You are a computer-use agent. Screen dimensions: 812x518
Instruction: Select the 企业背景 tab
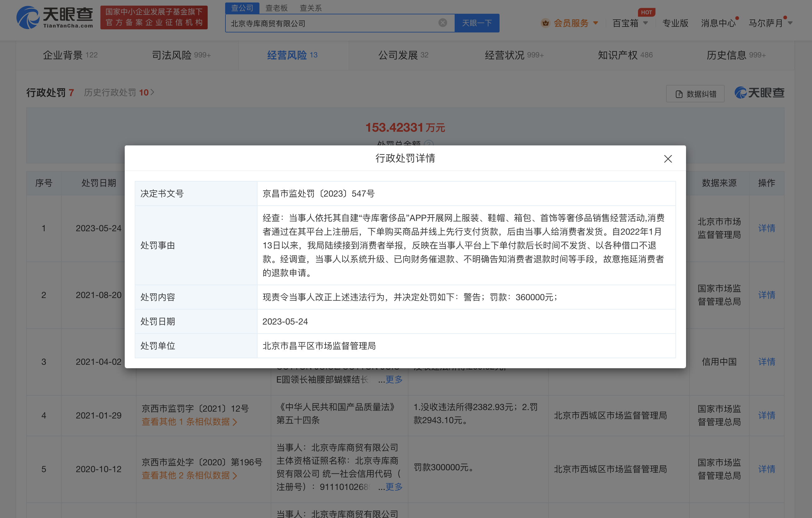pyautogui.click(x=70, y=55)
